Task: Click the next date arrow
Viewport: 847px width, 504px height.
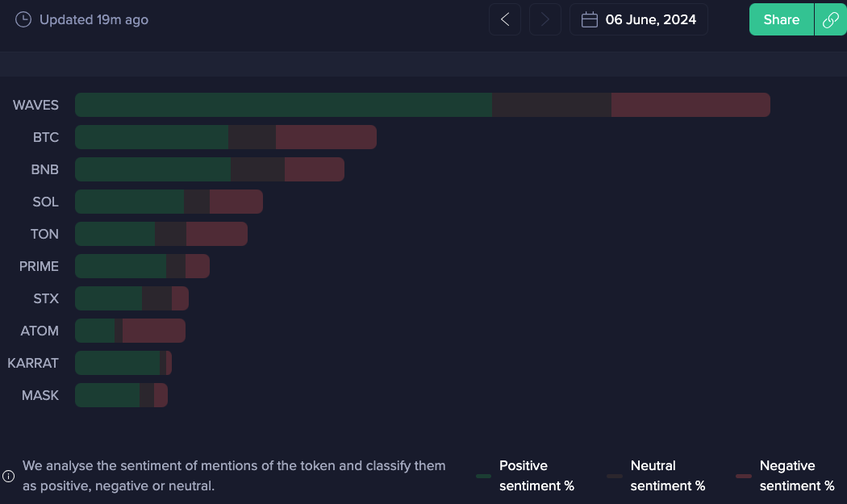Action: tap(545, 19)
